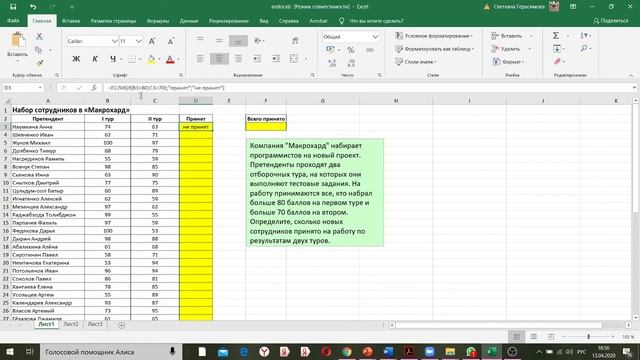640x360 pixels.
Task: Open Условное форматирование menu
Action: 434,36
